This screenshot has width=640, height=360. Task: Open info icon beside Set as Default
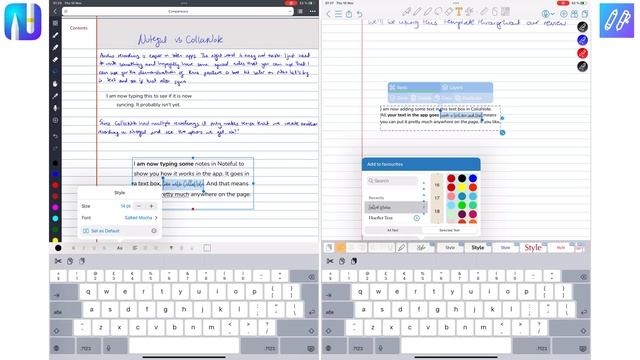154,231
